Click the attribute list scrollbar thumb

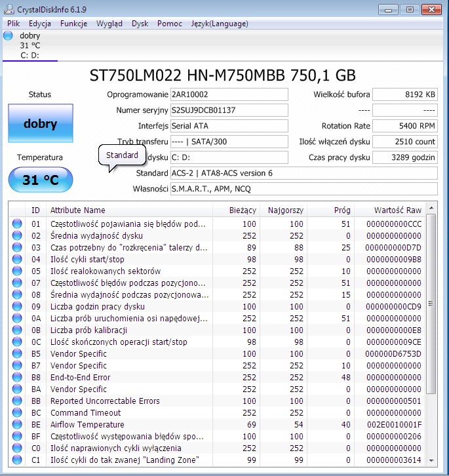[431, 304]
